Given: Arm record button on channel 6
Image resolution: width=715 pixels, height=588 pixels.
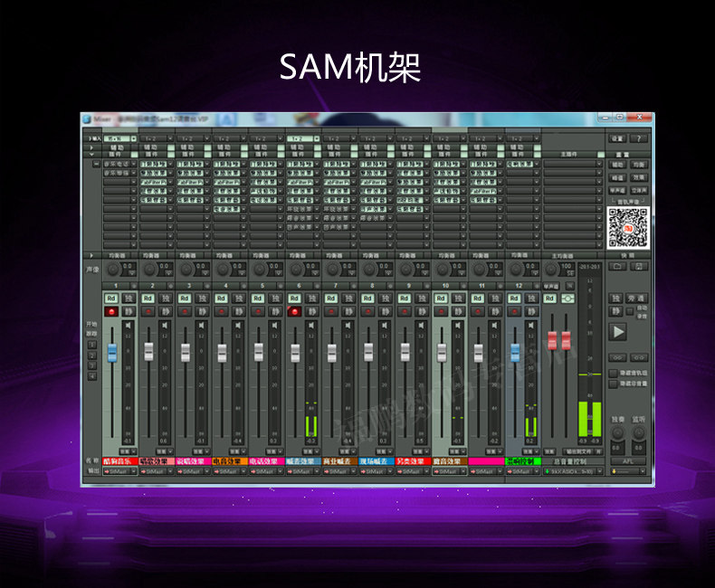Looking at the screenshot, I should point(294,312).
